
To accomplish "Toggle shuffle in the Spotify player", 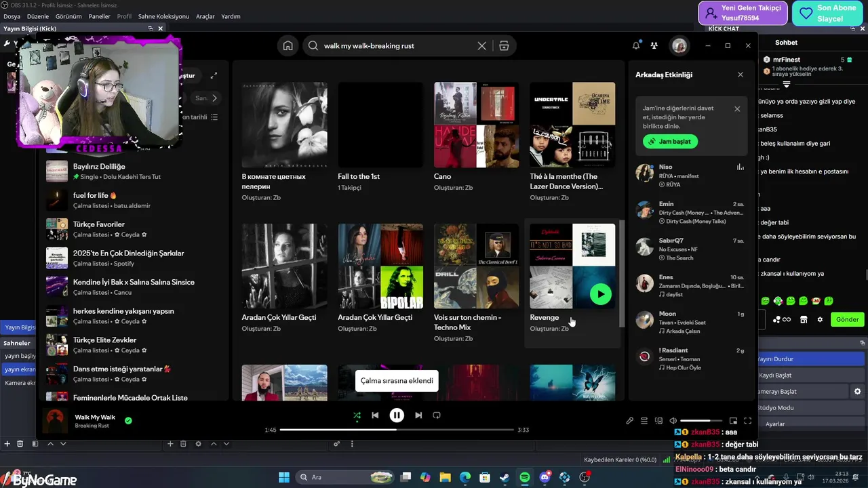I will point(357,415).
